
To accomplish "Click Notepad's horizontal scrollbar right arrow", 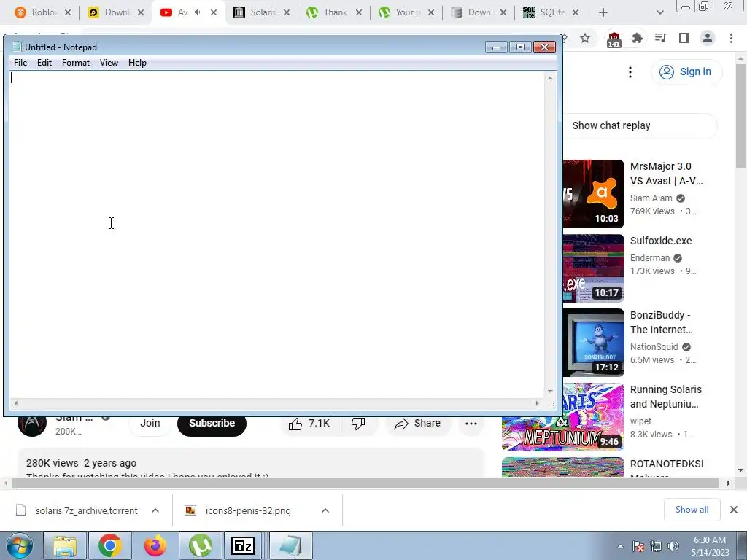I will pyautogui.click(x=538, y=404).
